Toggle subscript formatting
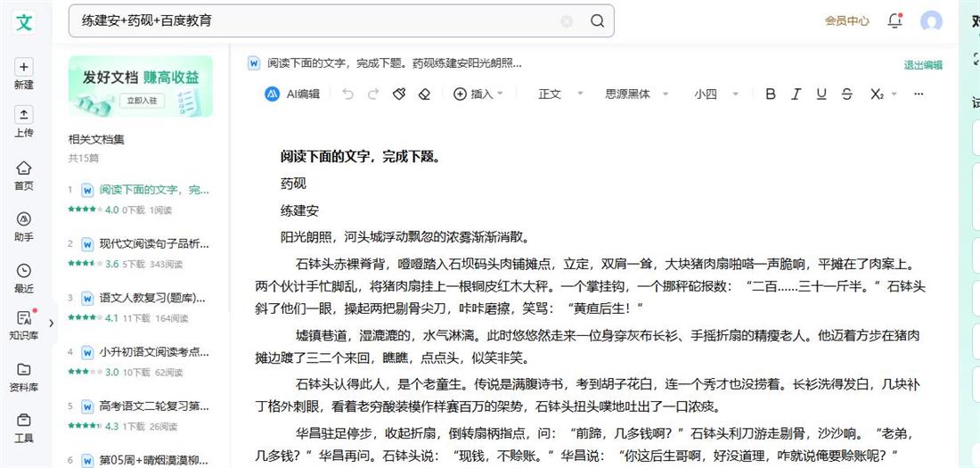 (877, 94)
